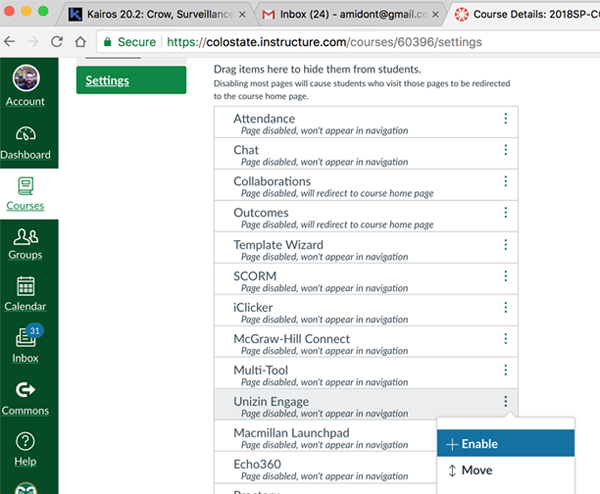Click the Canvas course tab favicon
600x494 pixels.
462,15
